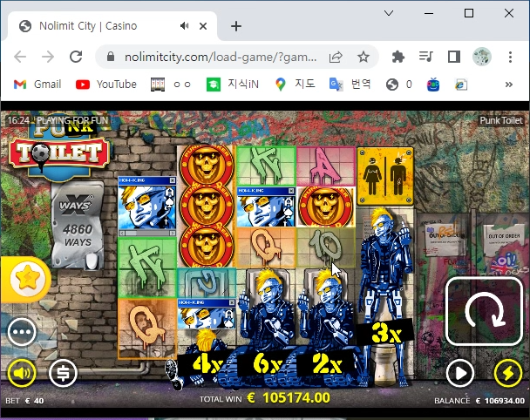Toggle the browser side panel
This screenshot has width=530, height=420.
point(454,57)
